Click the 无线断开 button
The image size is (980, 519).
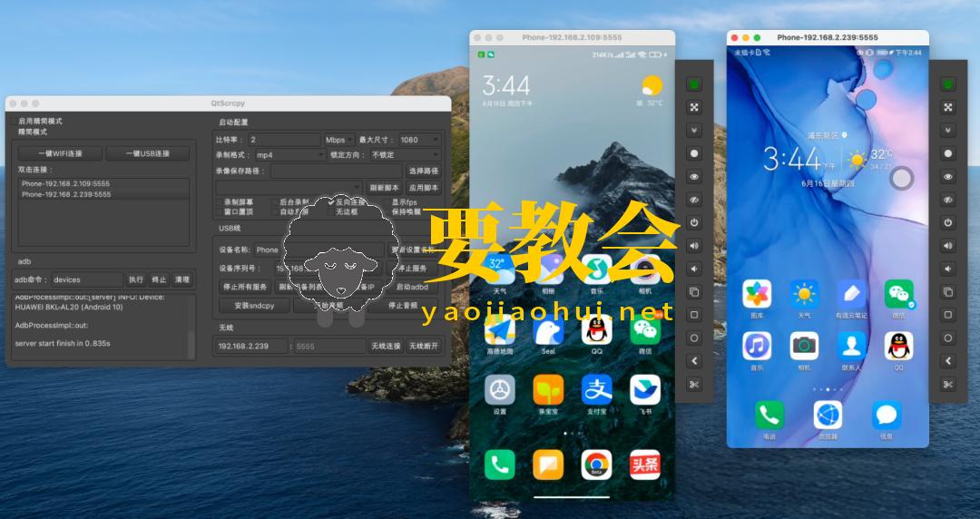(424, 346)
